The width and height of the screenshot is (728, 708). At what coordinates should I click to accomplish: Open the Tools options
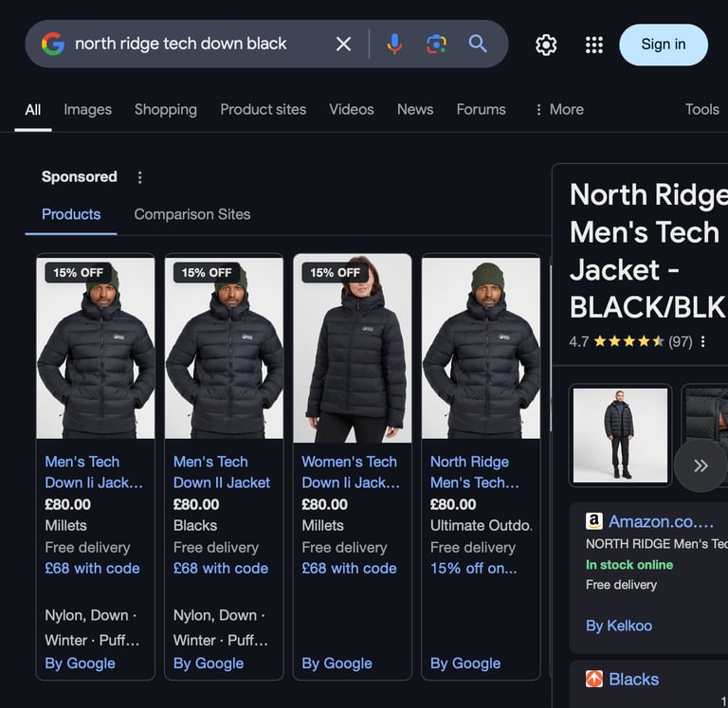[x=702, y=110]
